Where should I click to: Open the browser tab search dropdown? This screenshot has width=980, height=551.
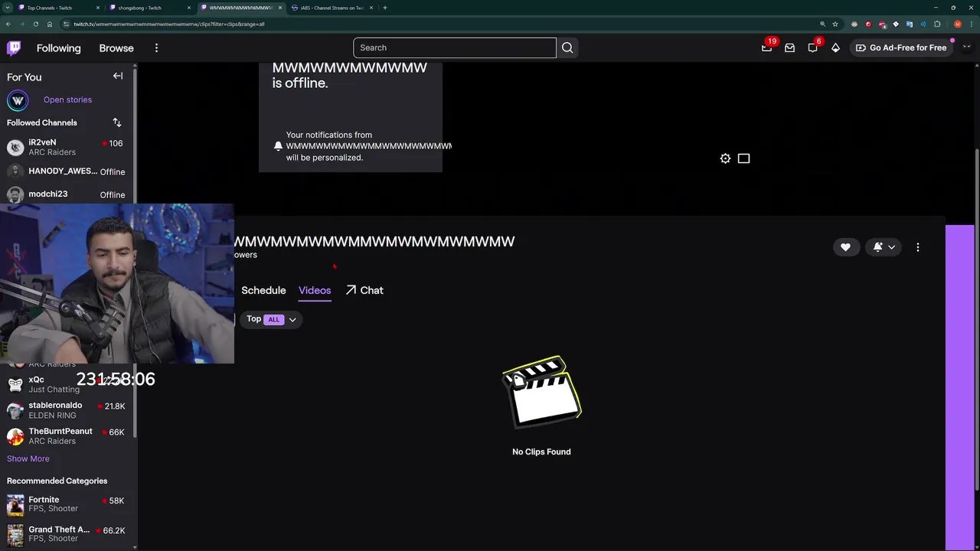coord(7,8)
